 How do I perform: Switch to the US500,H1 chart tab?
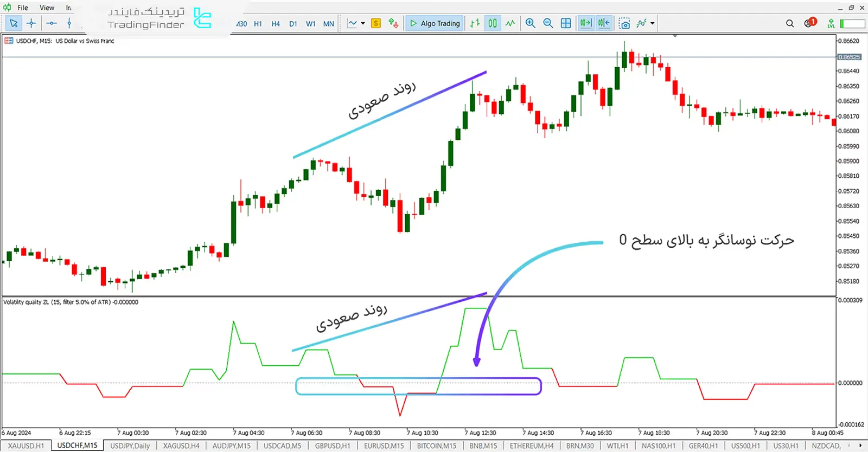tap(745, 445)
